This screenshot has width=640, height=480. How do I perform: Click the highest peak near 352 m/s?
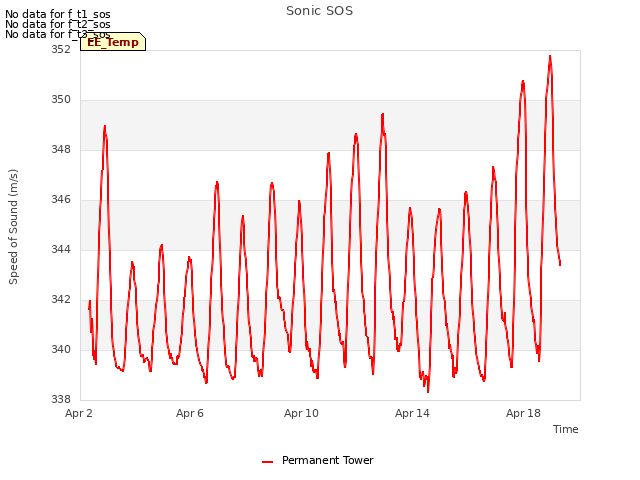(x=550, y=56)
